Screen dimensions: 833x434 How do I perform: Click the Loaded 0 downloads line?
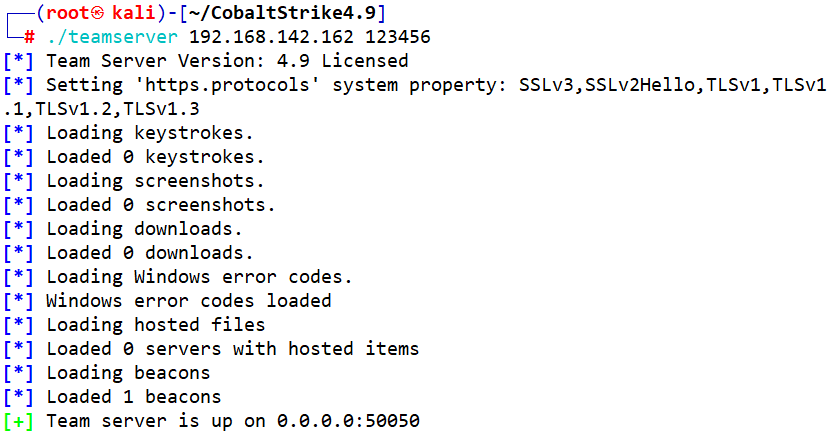pos(149,253)
